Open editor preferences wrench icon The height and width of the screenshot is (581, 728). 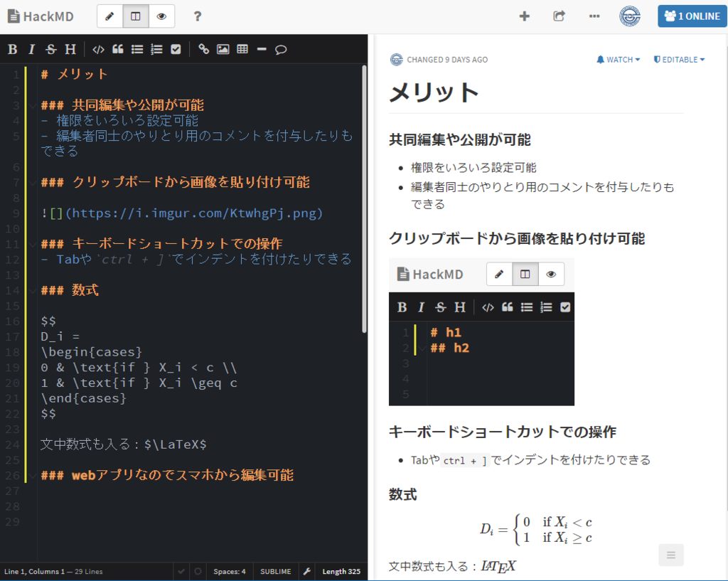(306, 571)
